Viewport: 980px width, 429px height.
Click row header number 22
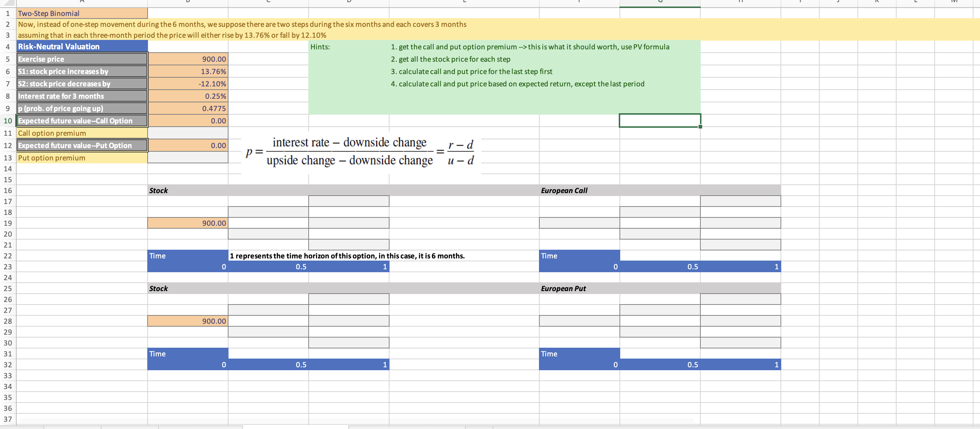click(8, 256)
